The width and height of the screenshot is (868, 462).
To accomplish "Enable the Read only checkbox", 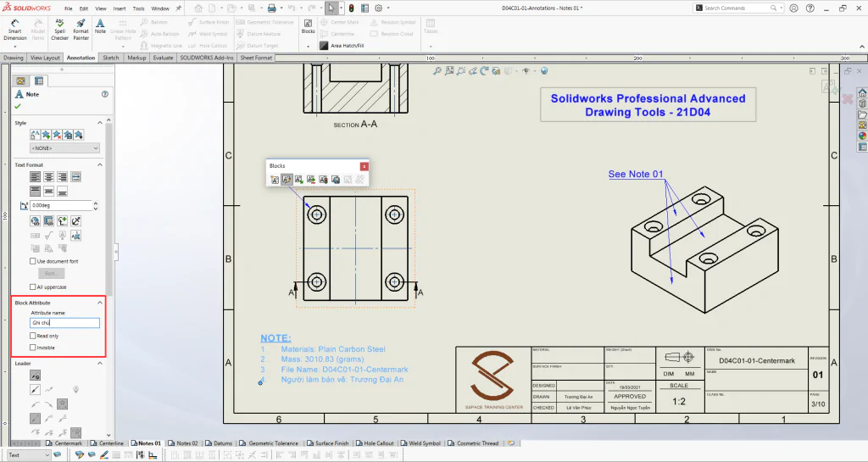I will [33, 336].
